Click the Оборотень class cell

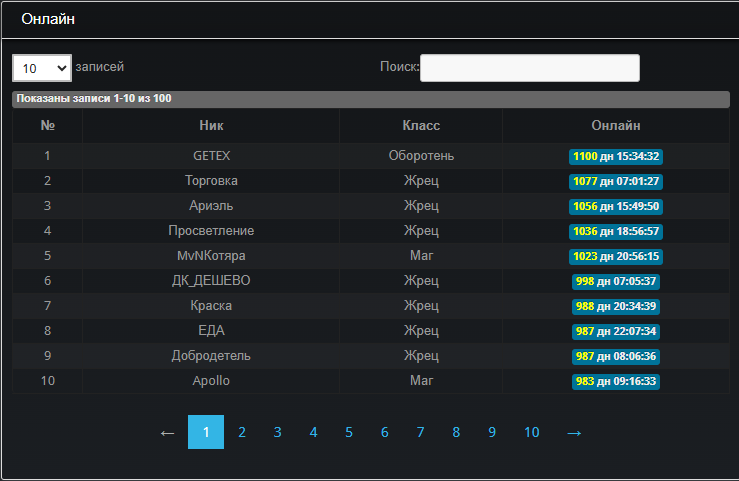[x=421, y=156]
